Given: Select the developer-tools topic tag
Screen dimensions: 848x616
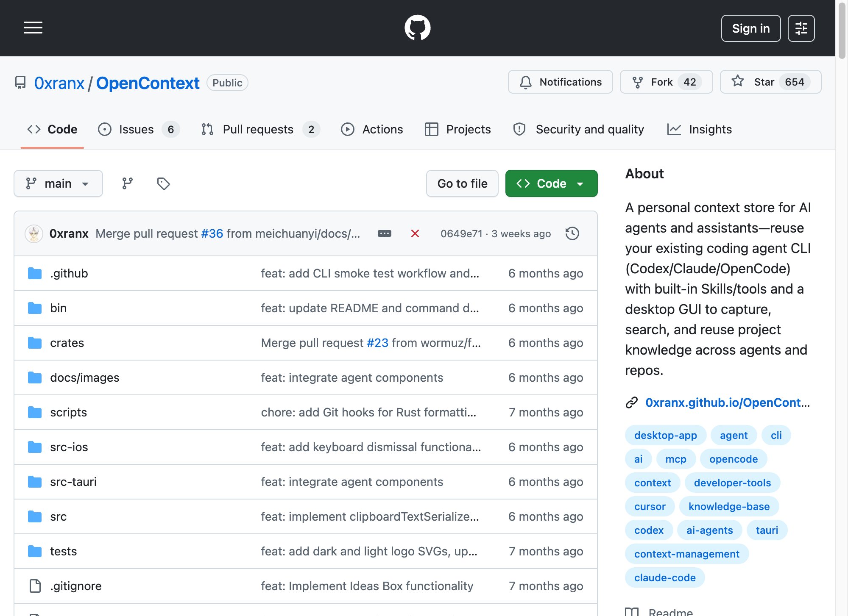Looking at the screenshot, I should pos(732,483).
